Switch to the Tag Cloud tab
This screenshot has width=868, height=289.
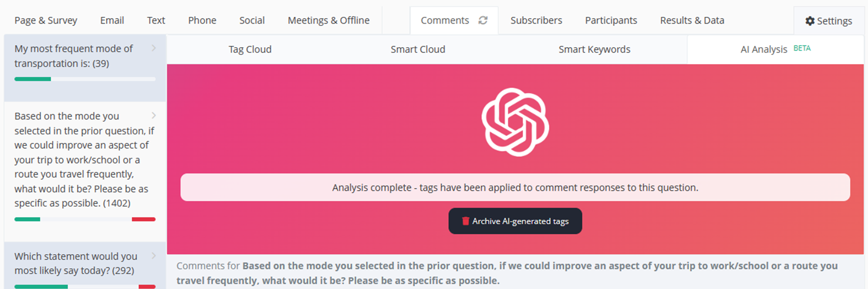[x=250, y=49]
